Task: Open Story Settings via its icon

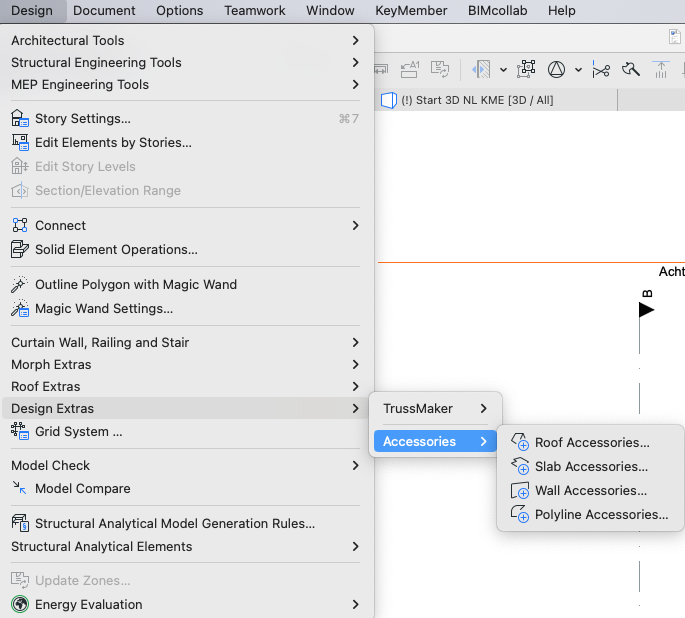Action: [x=20, y=118]
